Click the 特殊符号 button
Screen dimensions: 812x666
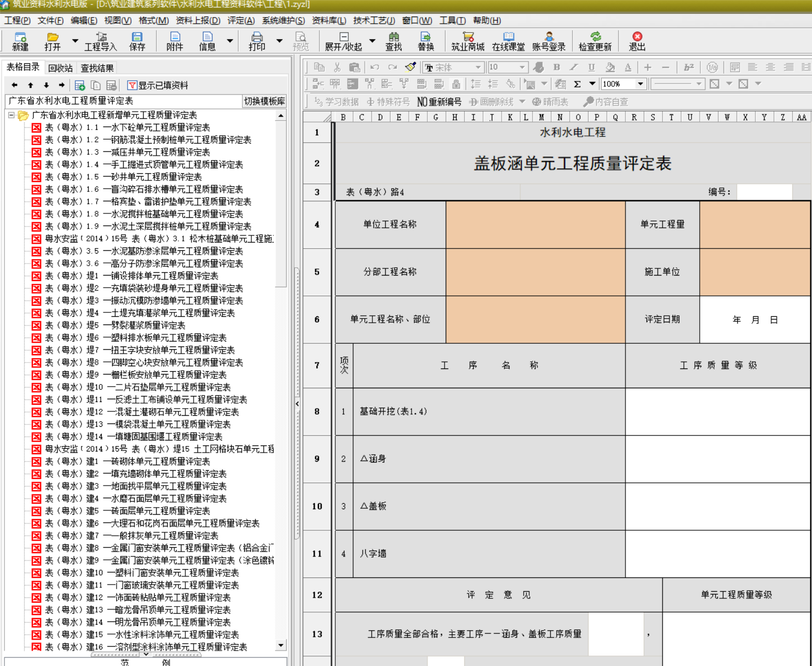[388, 102]
